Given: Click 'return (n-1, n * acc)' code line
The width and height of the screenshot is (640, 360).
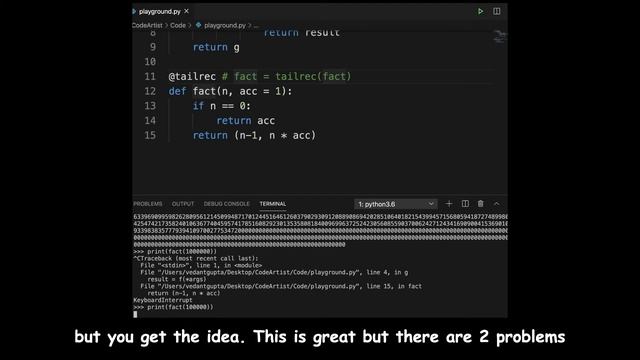Looking at the screenshot, I should pyautogui.click(x=254, y=135).
